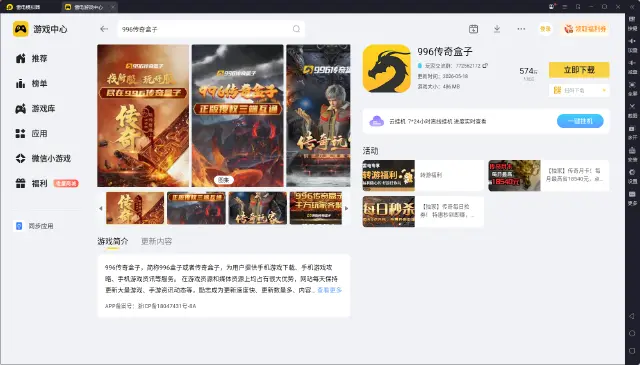Select the 千万玩家 fourth thumbnail

tap(316, 208)
